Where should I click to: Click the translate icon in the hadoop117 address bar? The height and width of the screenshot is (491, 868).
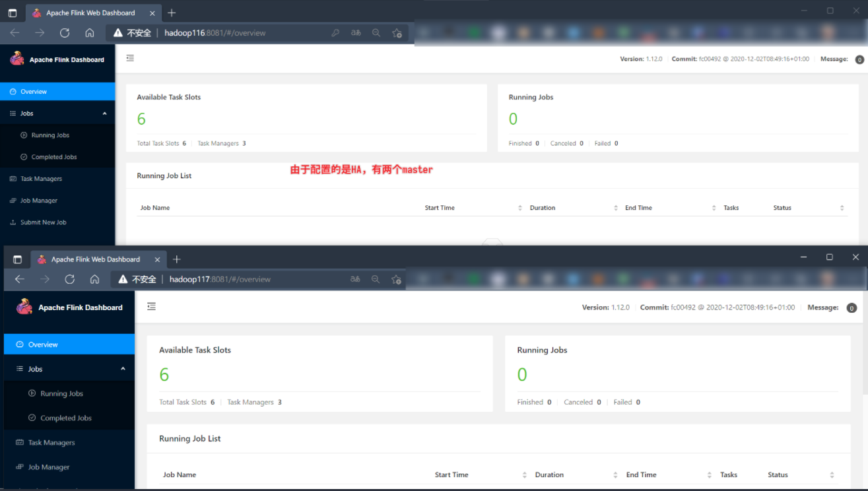(x=355, y=279)
